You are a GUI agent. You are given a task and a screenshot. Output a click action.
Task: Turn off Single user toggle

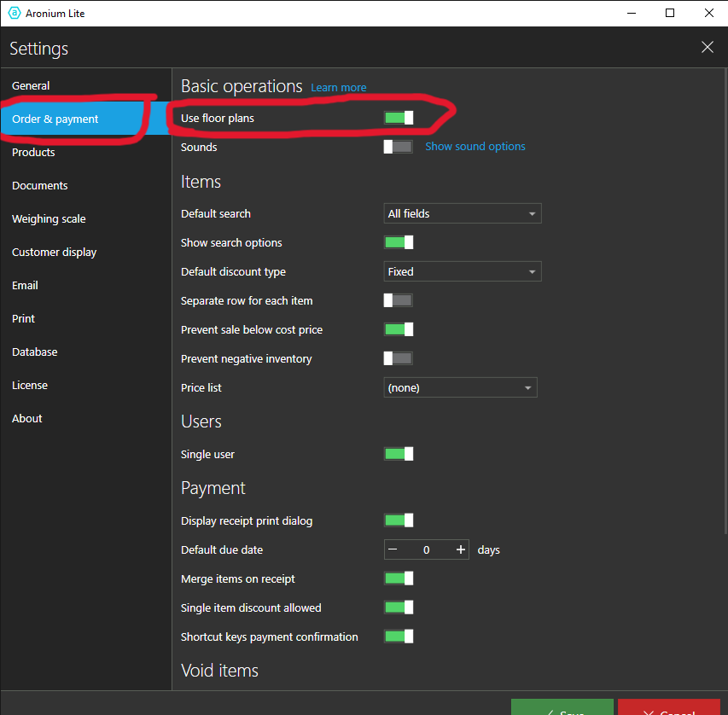(399, 454)
